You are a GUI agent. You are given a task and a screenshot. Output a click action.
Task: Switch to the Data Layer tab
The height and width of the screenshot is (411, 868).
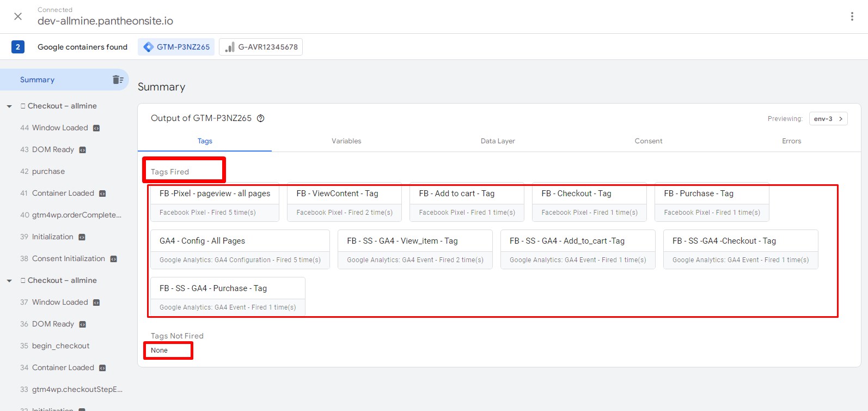(x=498, y=141)
